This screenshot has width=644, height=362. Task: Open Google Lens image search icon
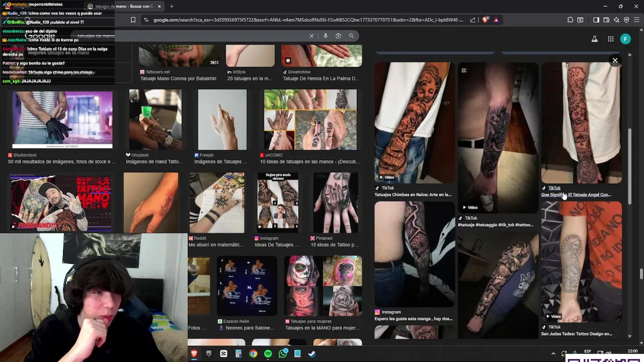click(338, 36)
